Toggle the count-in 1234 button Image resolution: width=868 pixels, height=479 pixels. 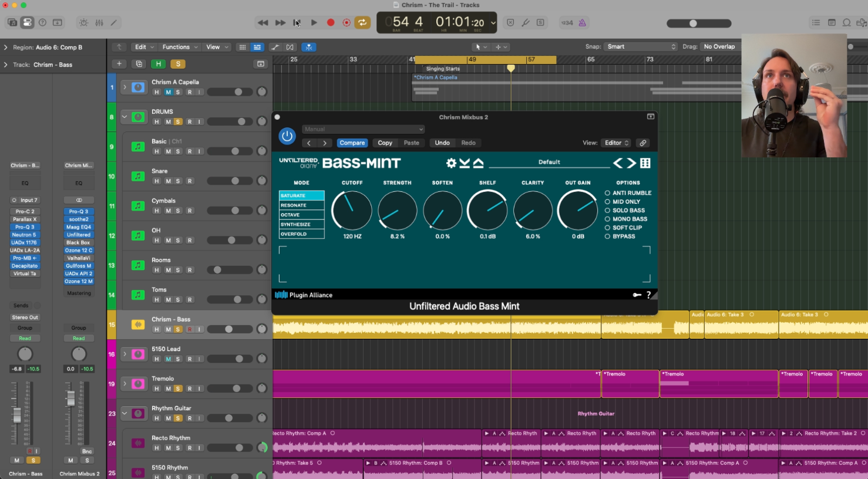[567, 23]
